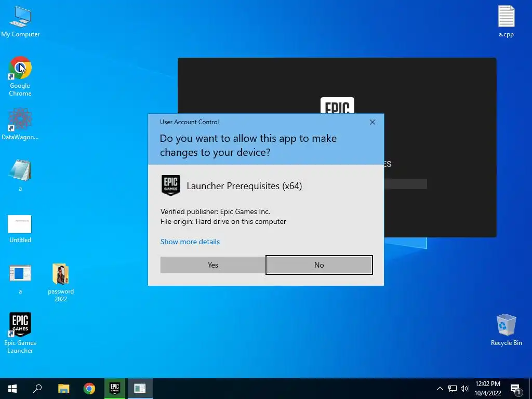Open taskbar search magnifier
532x399 pixels.
click(x=37, y=389)
